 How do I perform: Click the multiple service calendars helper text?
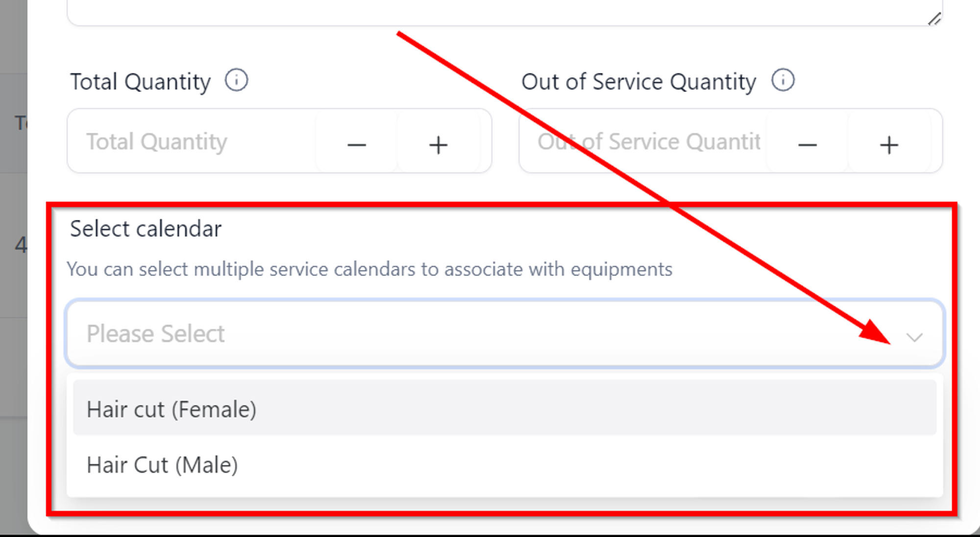click(369, 269)
